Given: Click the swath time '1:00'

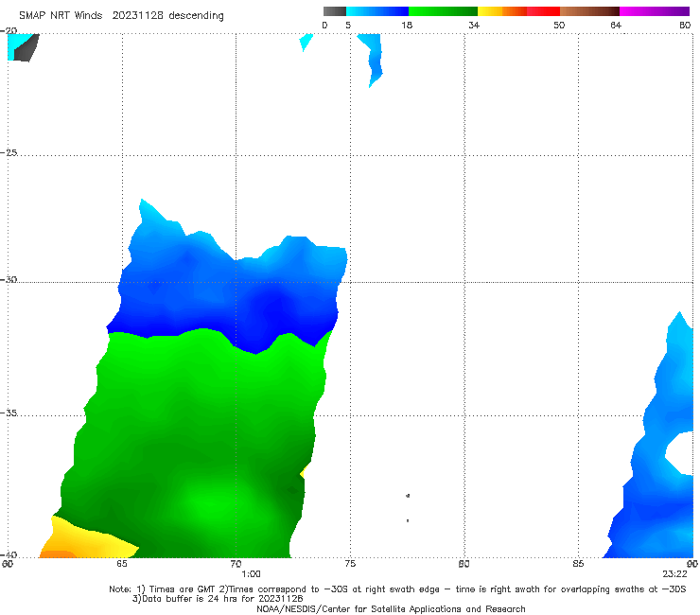Looking at the screenshot, I should tap(251, 574).
